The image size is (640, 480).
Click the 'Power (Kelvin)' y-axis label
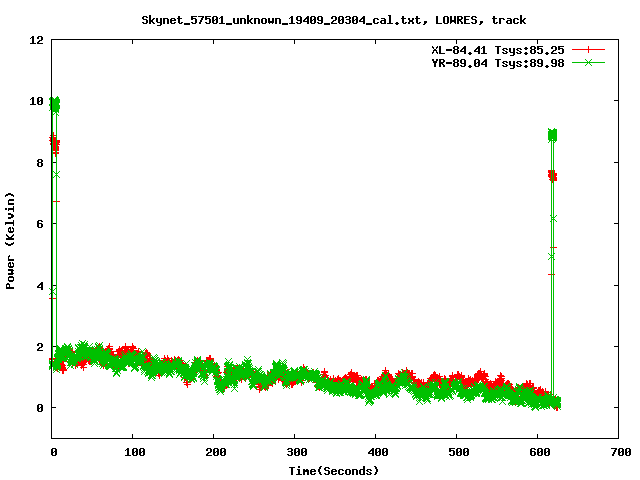(x=10, y=241)
